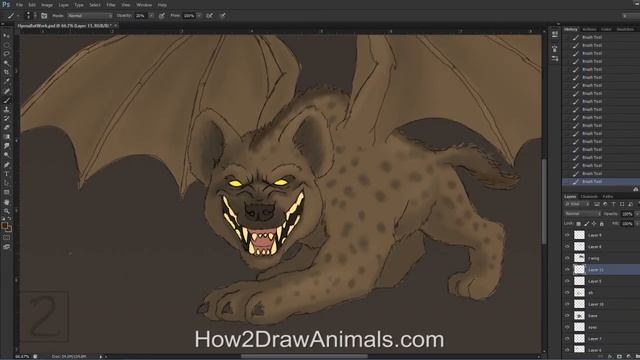Open the Window menu
The image size is (640, 360).
tap(144, 5)
